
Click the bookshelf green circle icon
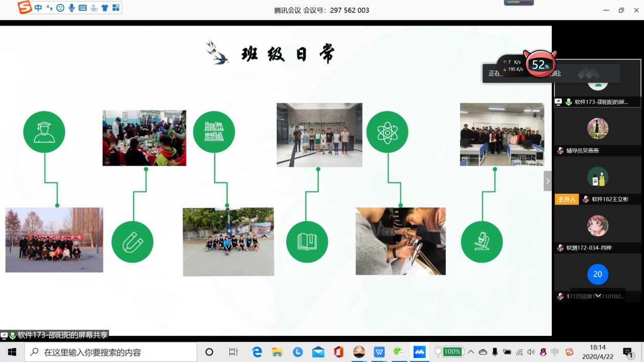pos(214,132)
